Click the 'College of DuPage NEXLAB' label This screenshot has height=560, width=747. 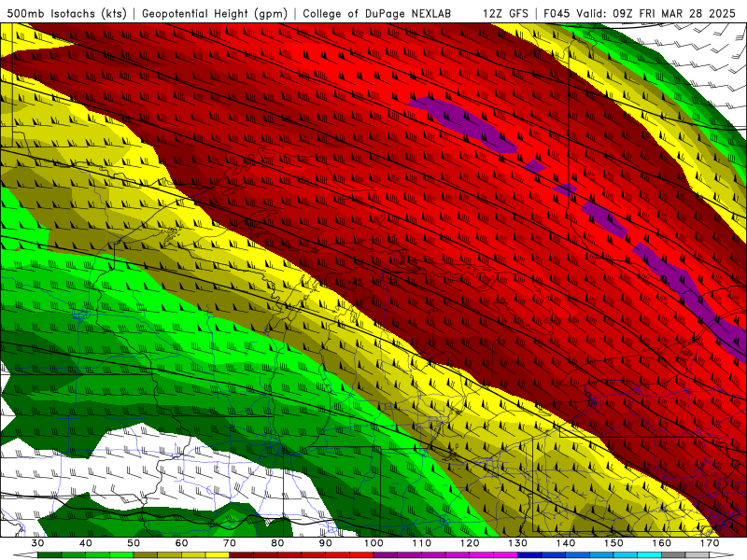point(377,13)
